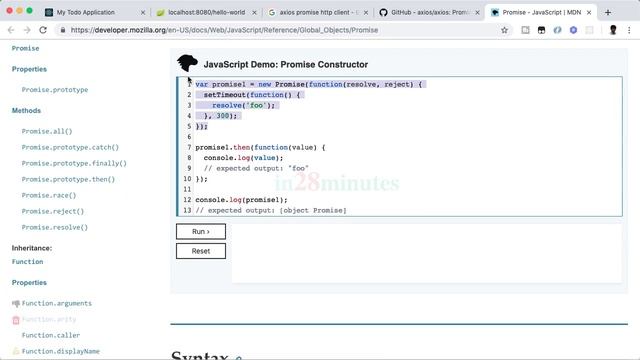Click the demo console output area
The height and width of the screenshot is (360, 640).
pyautogui.click(x=427, y=253)
